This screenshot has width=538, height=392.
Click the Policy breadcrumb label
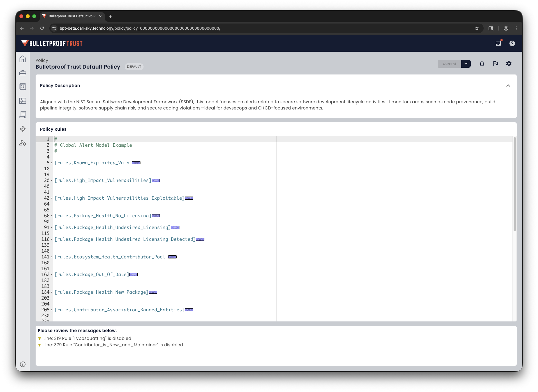(x=42, y=60)
